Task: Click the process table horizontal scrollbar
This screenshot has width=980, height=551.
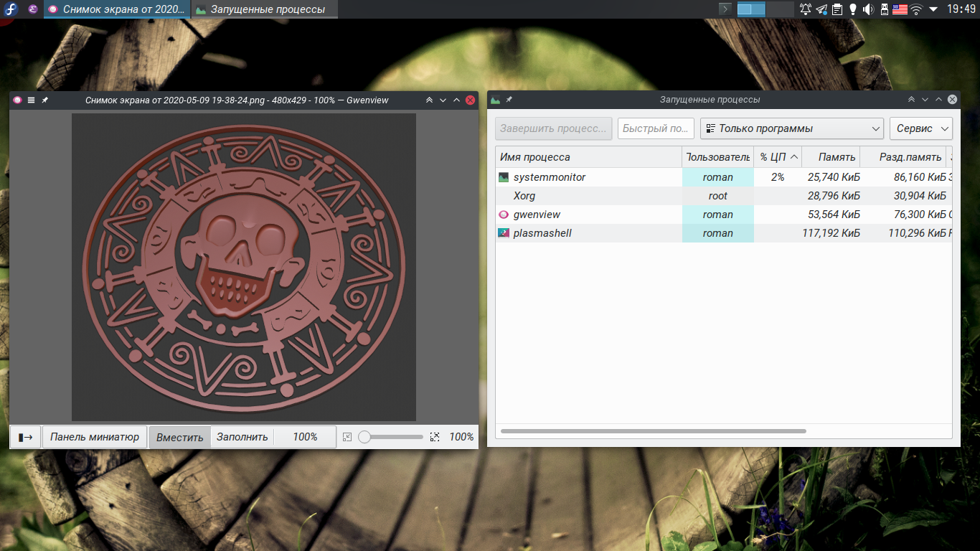Action: click(x=654, y=431)
